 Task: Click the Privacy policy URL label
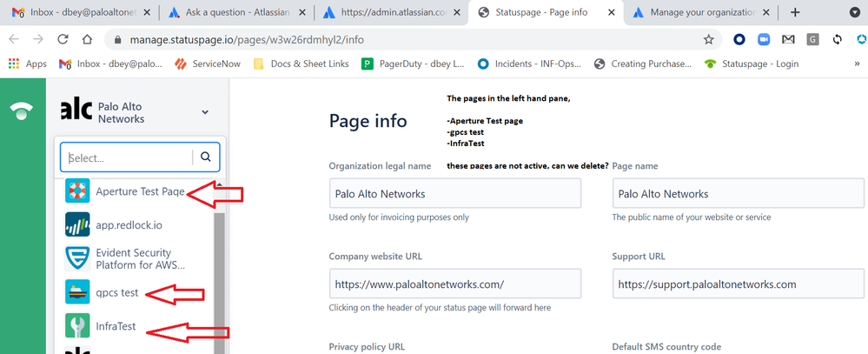(367, 346)
